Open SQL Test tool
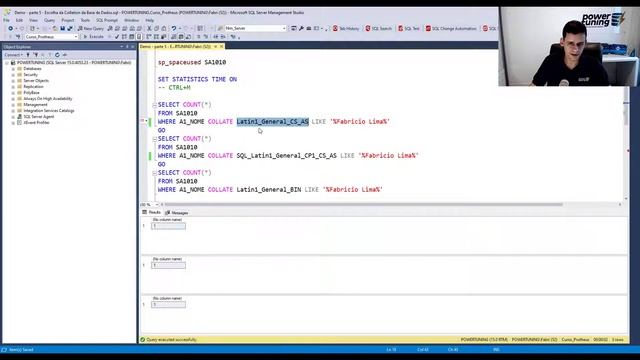 pos(409,29)
